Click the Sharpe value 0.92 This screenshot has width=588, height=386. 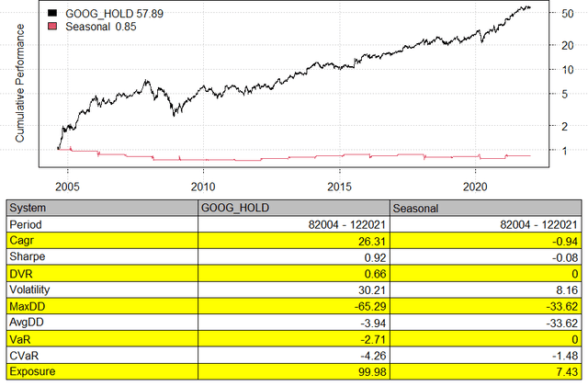tap(375, 257)
